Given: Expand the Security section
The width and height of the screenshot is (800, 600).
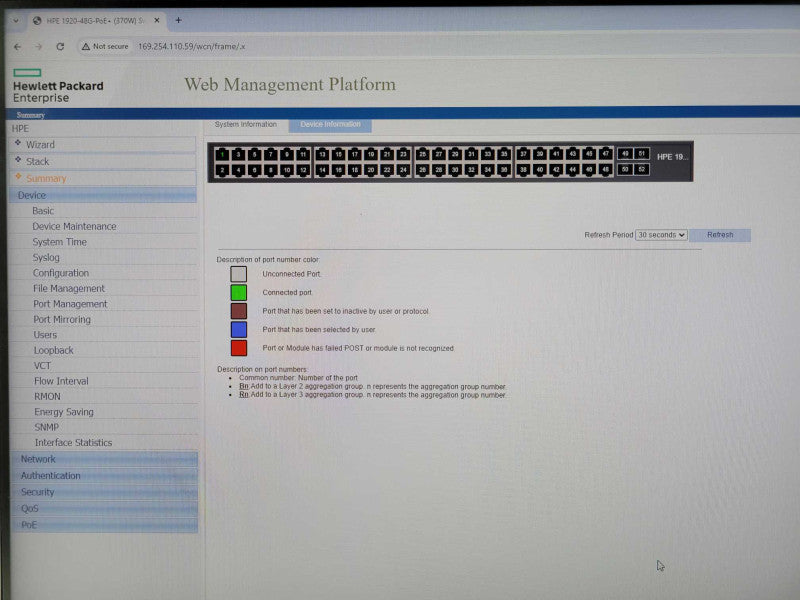Looking at the screenshot, I should (104, 492).
